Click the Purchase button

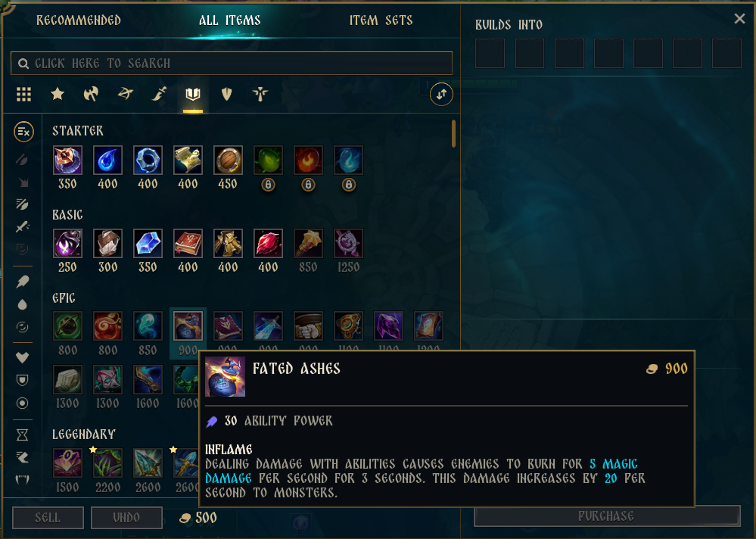click(606, 516)
